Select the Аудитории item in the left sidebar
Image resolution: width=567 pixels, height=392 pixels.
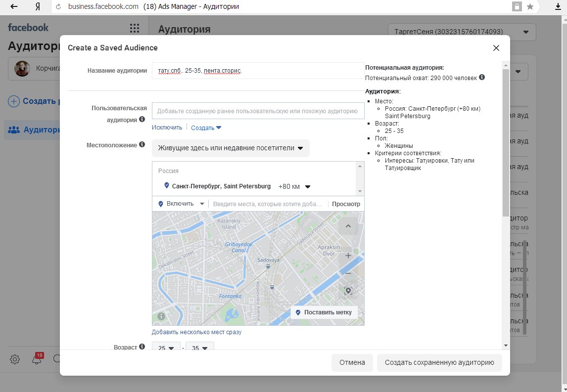pos(33,130)
